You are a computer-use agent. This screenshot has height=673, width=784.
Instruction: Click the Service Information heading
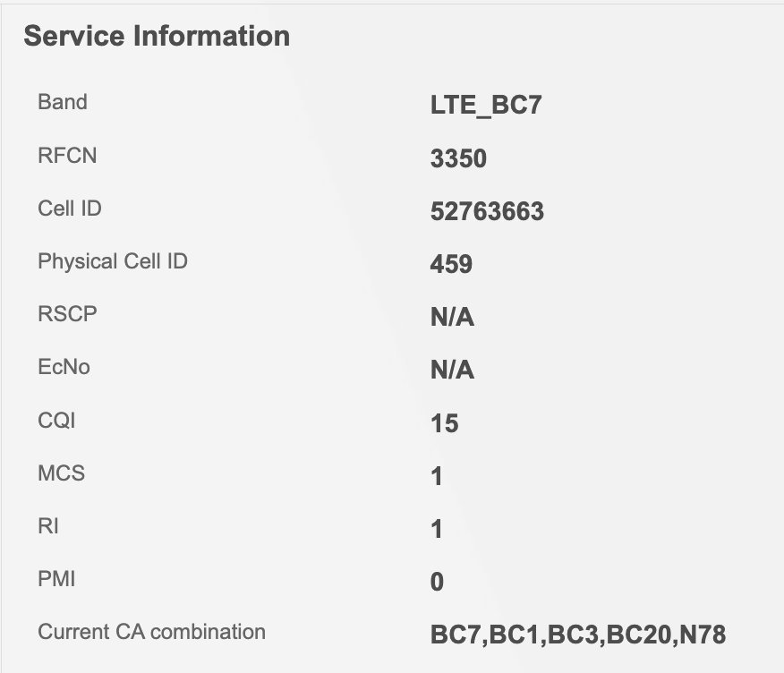click(157, 36)
